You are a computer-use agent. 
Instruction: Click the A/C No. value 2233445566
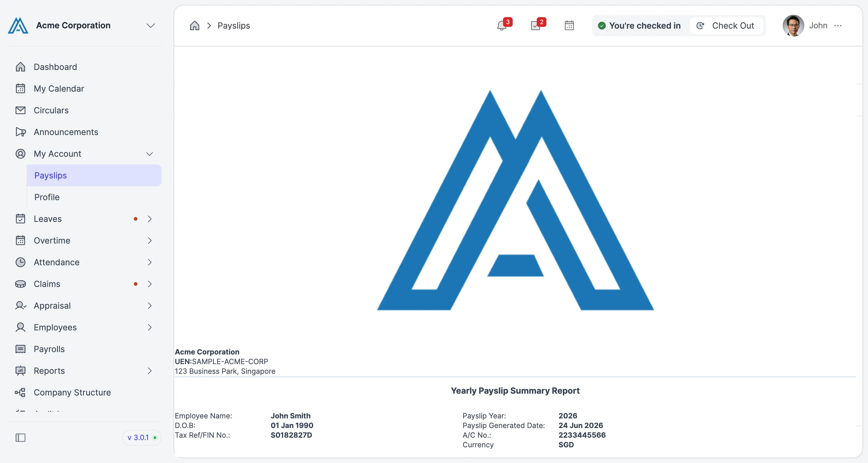click(582, 435)
